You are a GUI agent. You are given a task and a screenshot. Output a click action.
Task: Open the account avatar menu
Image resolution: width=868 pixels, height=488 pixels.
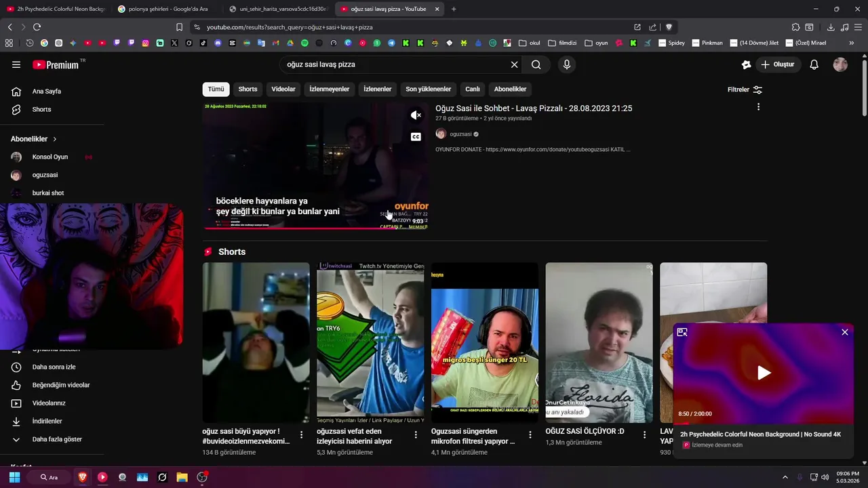click(x=840, y=64)
